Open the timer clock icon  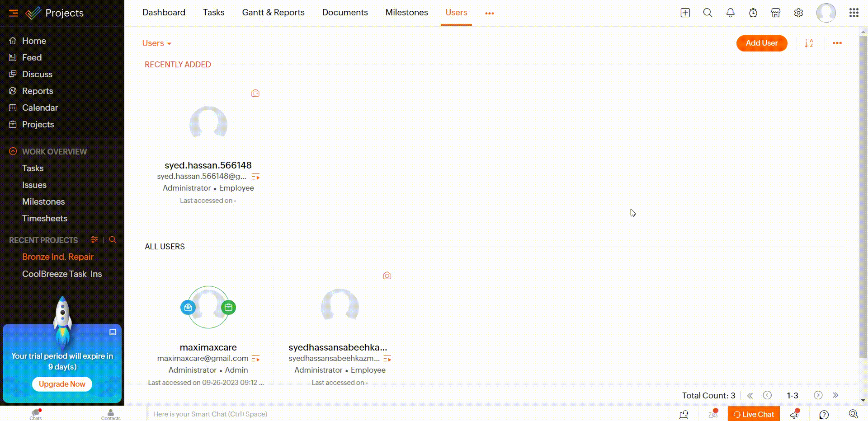pyautogui.click(x=753, y=13)
